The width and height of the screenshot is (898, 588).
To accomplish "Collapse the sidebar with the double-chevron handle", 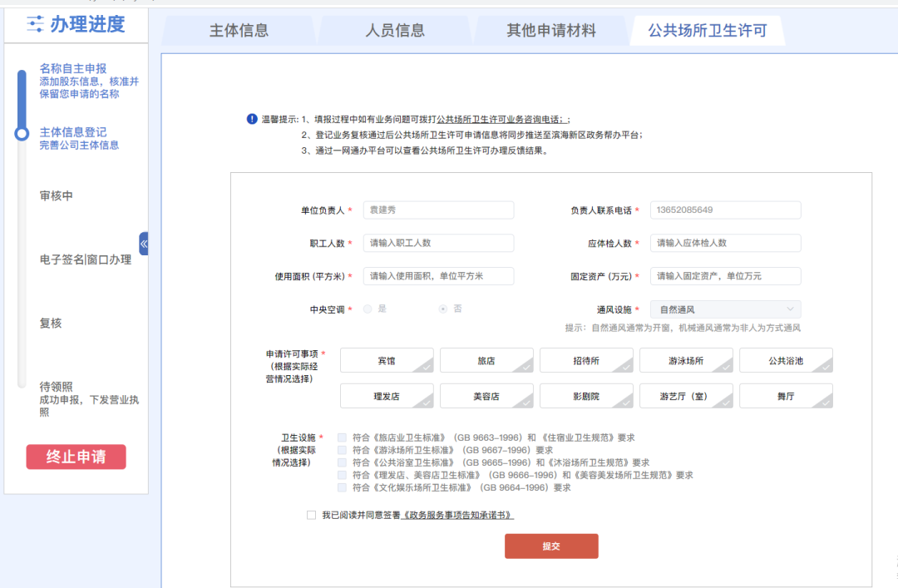I will click(144, 244).
